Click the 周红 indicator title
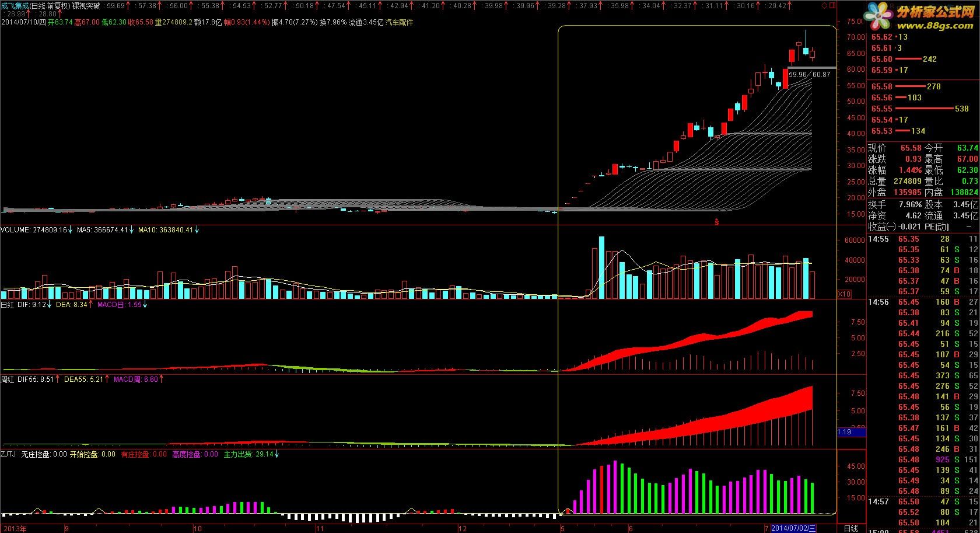The height and width of the screenshot is (533, 980). pyautogui.click(x=8, y=379)
